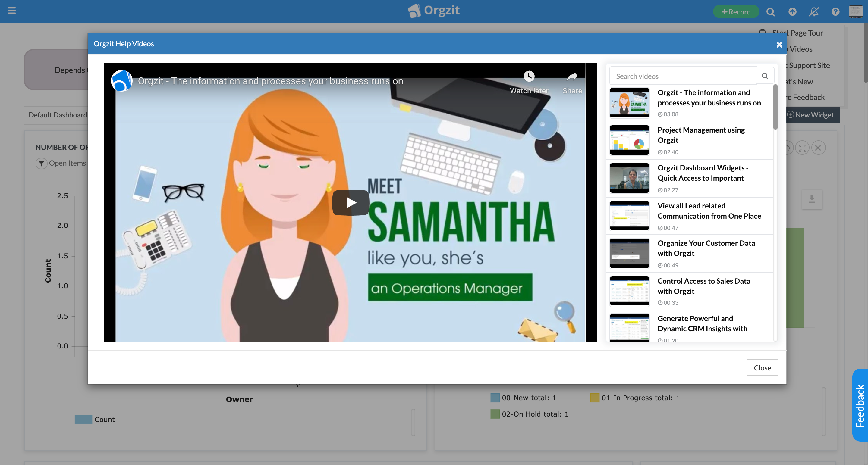
Task: Click the Orgzit logo in header
Action: pyautogui.click(x=434, y=11)
